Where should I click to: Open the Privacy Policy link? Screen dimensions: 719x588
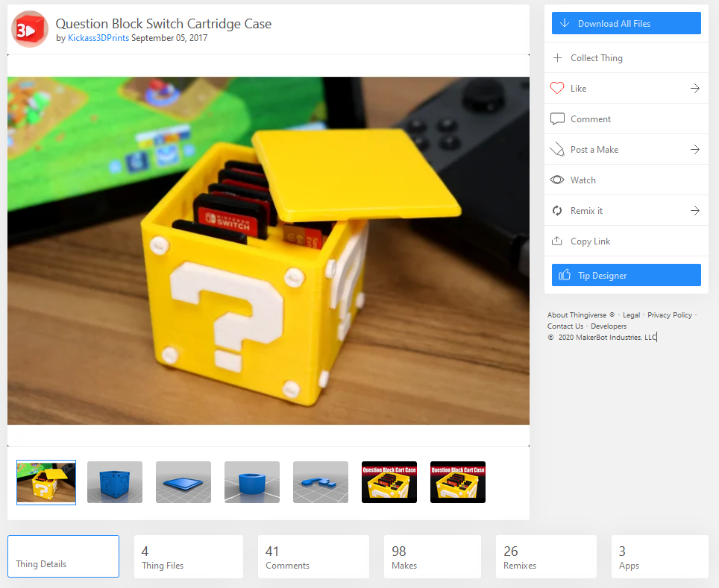670,314
